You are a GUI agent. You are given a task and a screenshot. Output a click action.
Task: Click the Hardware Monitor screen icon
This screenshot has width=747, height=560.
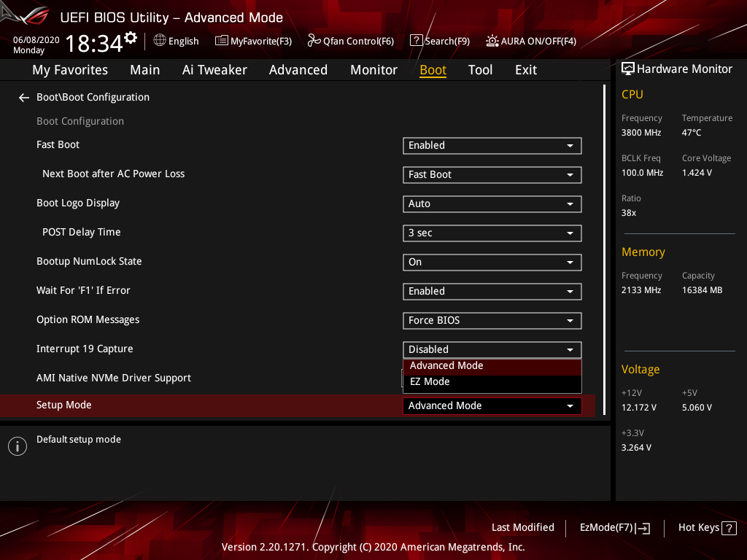pyautogui.click(x=628, y=69)
